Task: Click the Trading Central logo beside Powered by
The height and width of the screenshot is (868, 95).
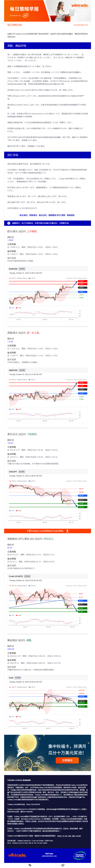Action: (x=25, y=15)
